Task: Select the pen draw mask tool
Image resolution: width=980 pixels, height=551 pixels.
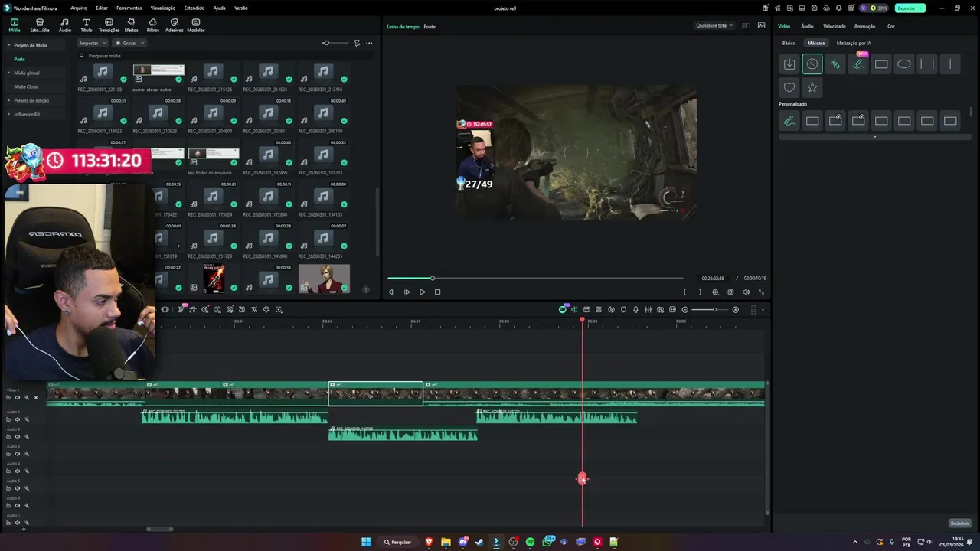Action: (835, 64)
